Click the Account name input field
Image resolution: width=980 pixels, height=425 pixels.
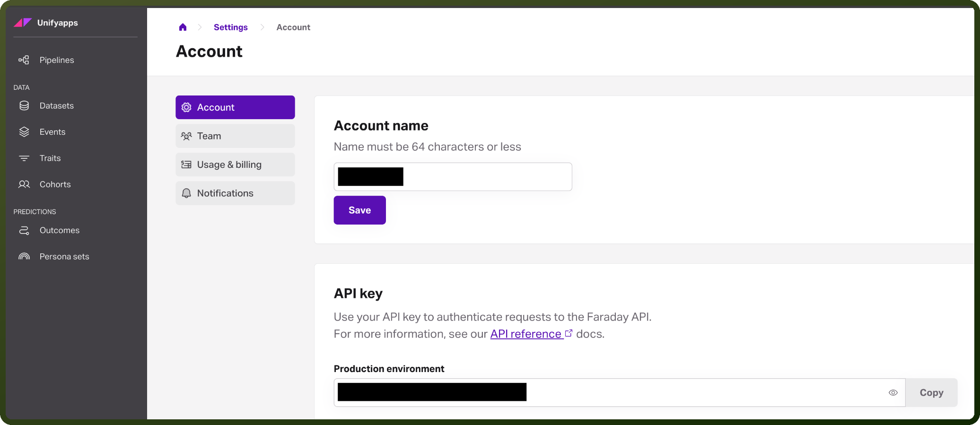point(453,177)
